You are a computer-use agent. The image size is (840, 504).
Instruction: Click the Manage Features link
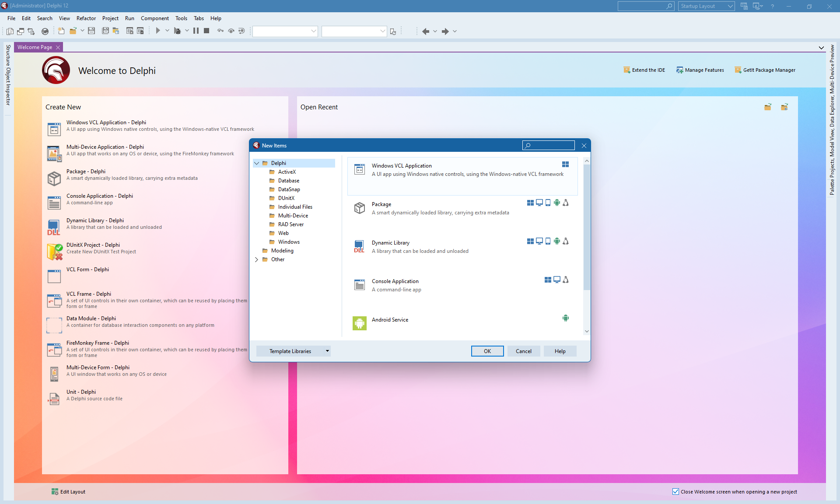(x=700, y=70)
